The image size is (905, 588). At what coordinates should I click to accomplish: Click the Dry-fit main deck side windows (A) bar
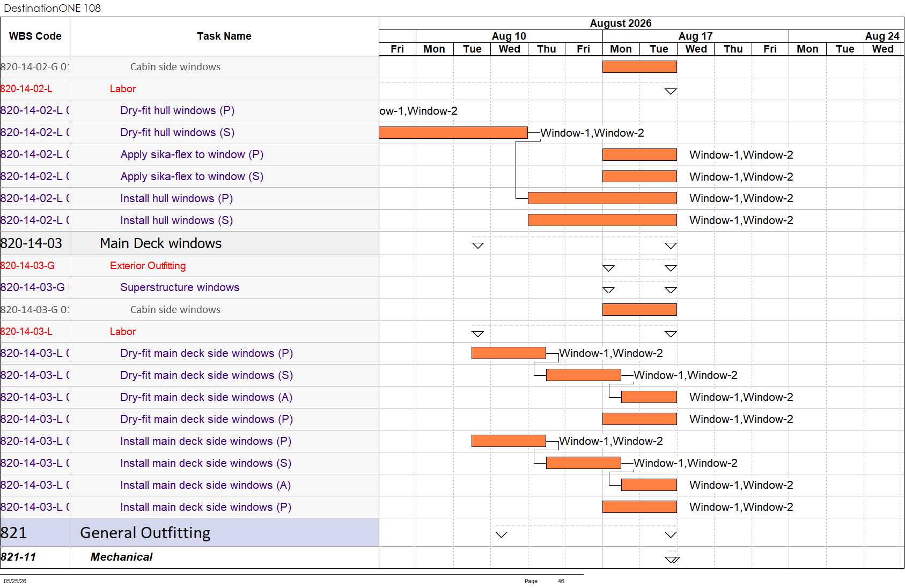coord(649,397)
